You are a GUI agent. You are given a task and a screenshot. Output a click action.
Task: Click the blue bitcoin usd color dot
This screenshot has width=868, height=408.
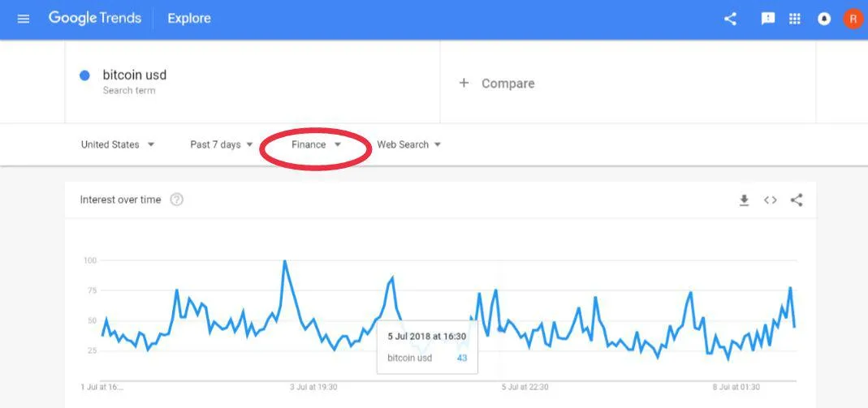84,75
